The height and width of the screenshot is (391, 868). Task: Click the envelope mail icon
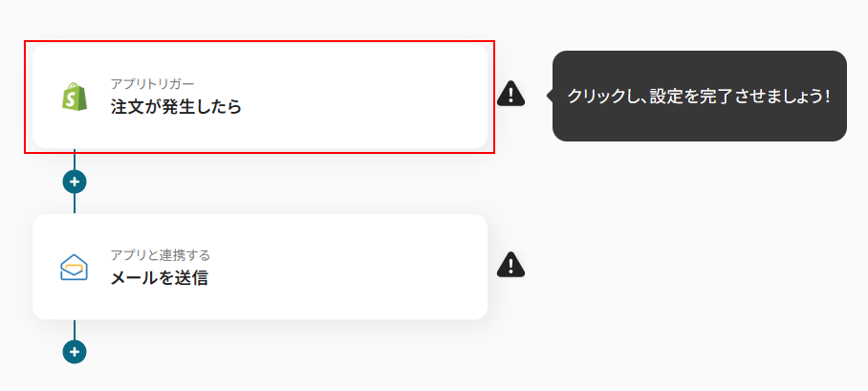(74, 269)
